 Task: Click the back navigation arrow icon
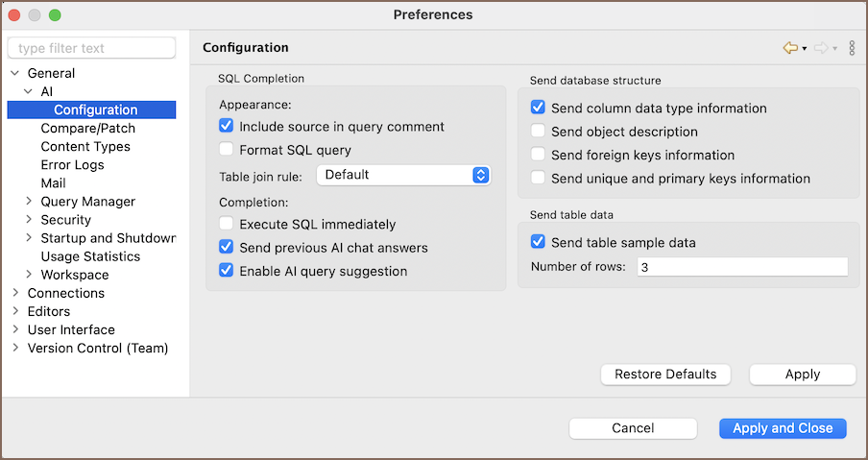tap(790, 48)
